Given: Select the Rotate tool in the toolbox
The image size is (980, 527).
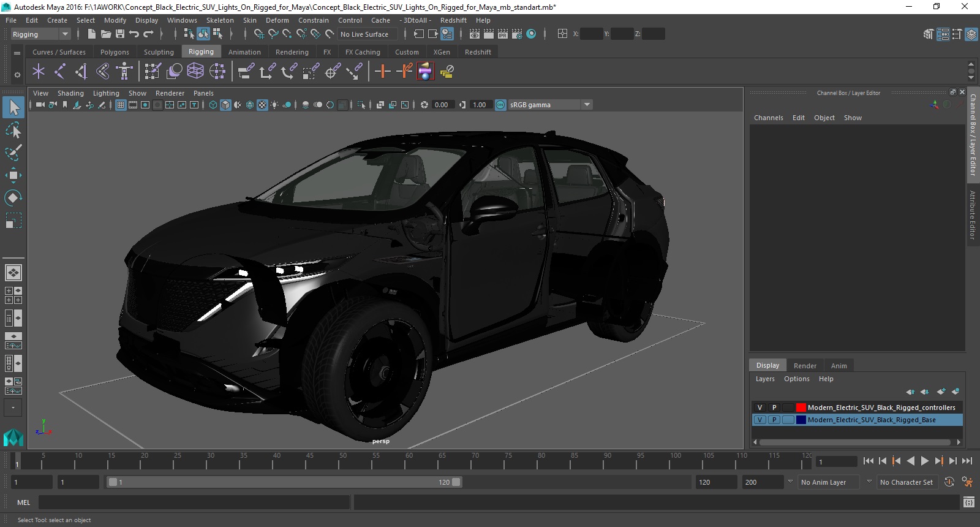Looking at the screenshot, I should 13,197.
